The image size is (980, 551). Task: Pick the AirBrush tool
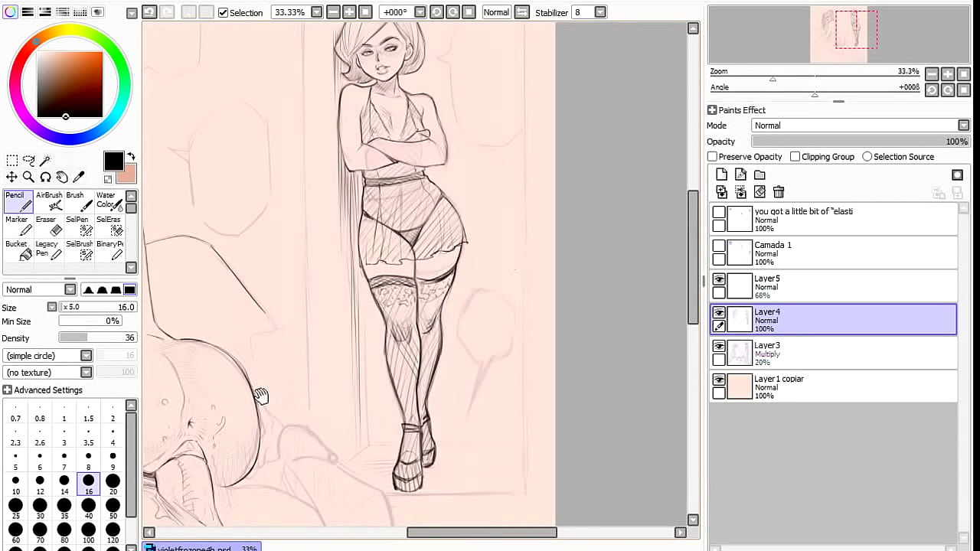point(51,201)
